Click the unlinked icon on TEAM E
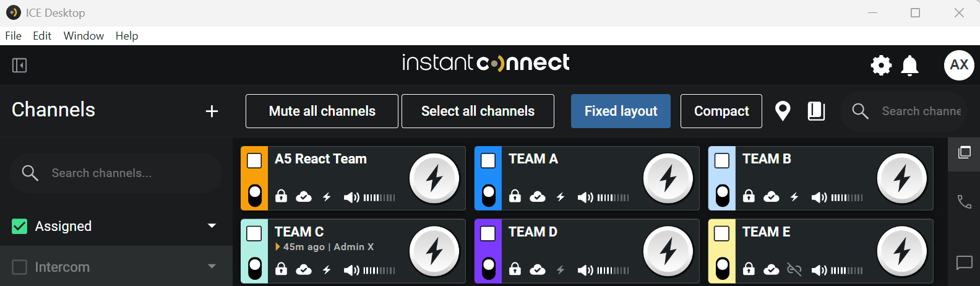The image size is (980, 286). coord(794,269)
